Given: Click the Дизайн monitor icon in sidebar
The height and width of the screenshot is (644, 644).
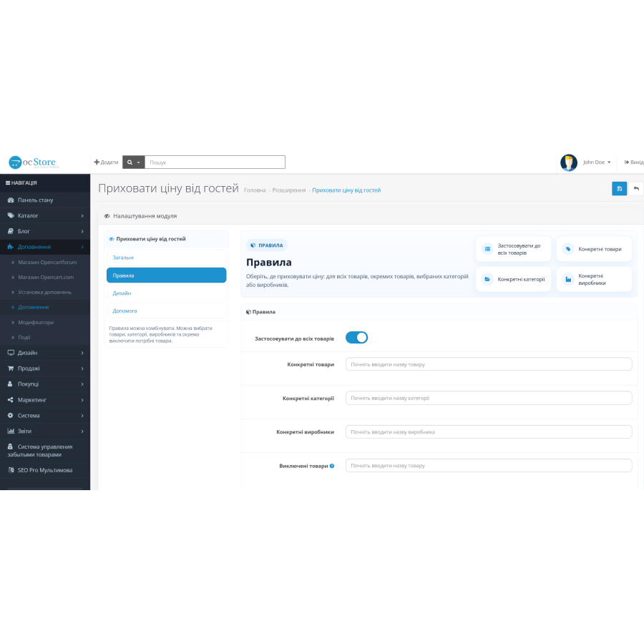Looking at the screenshot, I should coord(11,353).
